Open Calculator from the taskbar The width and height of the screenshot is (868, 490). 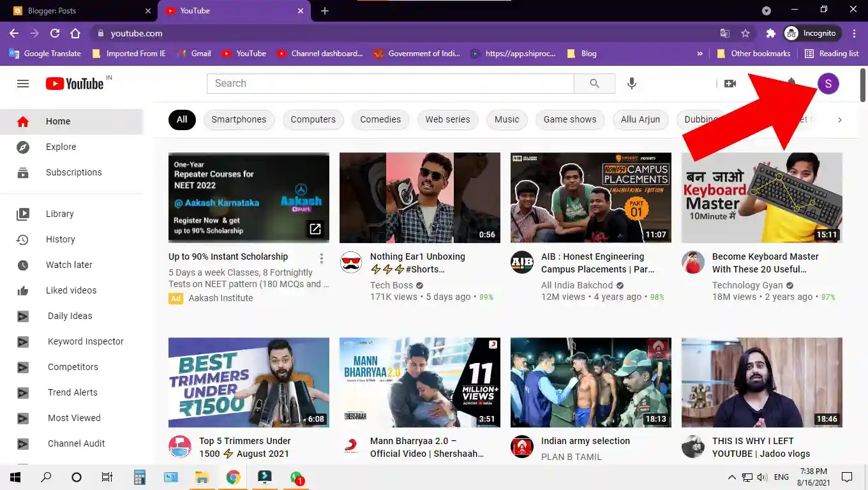pyautogui.click(x=140, y=477)
